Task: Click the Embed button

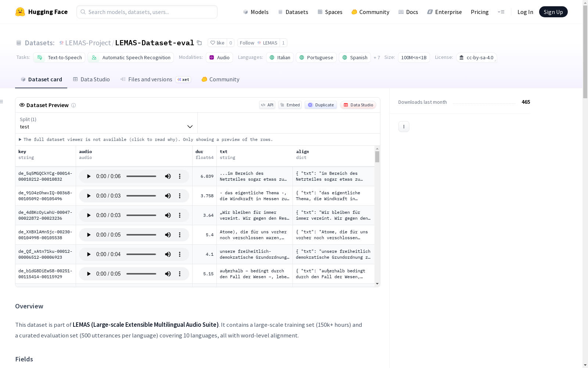Action: point(290,105)
